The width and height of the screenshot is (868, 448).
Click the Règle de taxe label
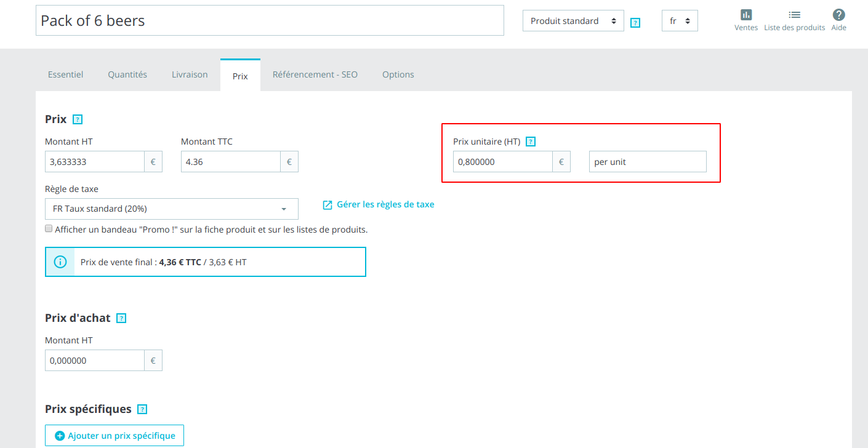(x=71, y=189)
